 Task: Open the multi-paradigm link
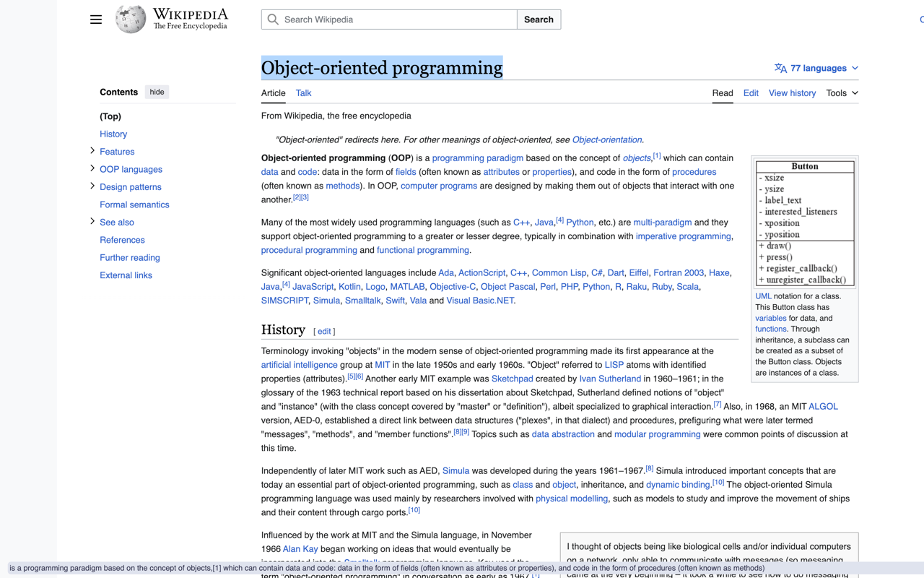click(x=663, y=223)
